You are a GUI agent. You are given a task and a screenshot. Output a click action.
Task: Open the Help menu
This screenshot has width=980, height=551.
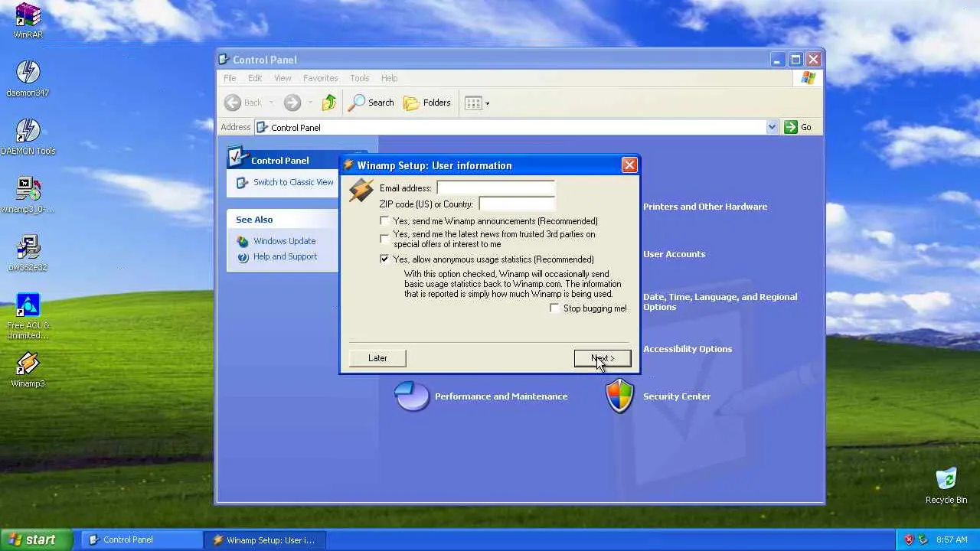[389, 78]
